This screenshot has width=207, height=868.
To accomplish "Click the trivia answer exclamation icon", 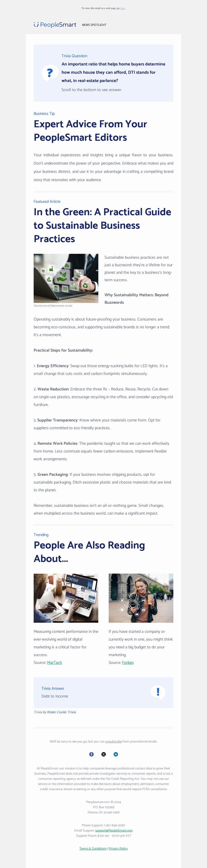I will coord(158,692).
